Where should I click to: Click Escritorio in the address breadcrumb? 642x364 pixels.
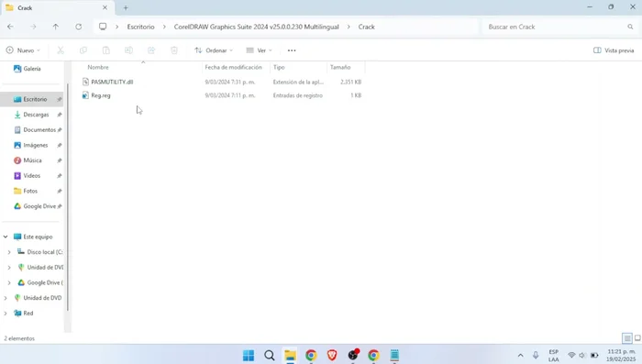(x=140, y=27)
